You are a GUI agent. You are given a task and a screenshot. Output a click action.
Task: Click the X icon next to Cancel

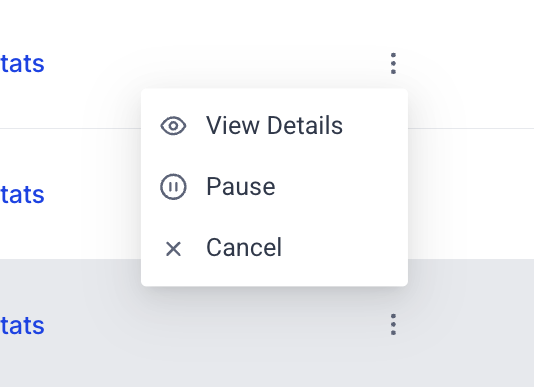point(173,248)
